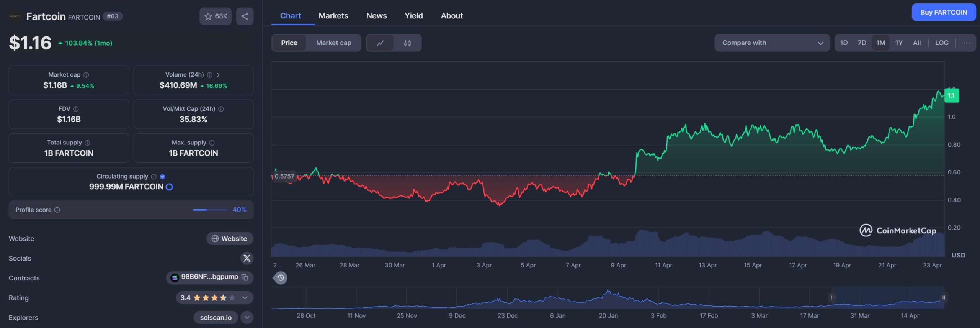Open Volume (24h) info icon

coord(209,75)
